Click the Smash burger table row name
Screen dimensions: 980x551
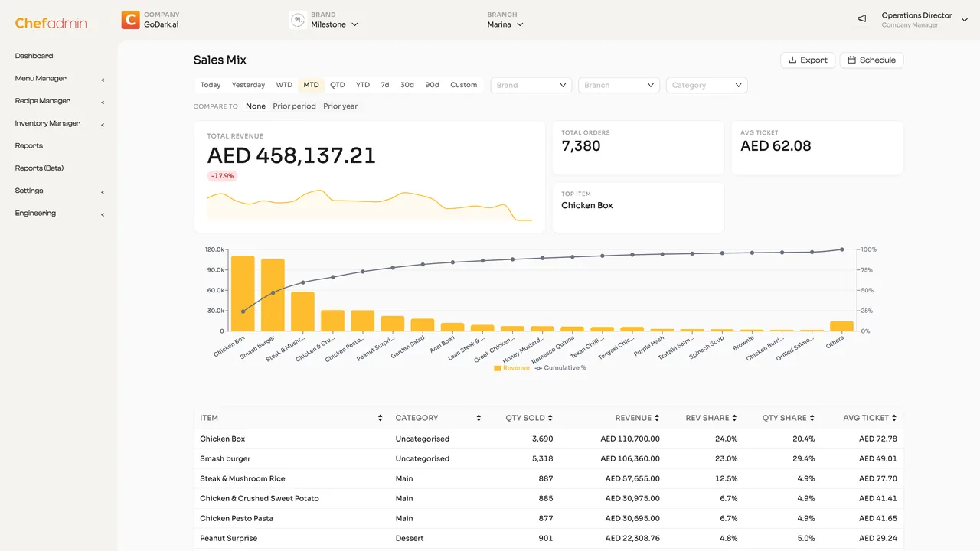[x=225, y=458]
